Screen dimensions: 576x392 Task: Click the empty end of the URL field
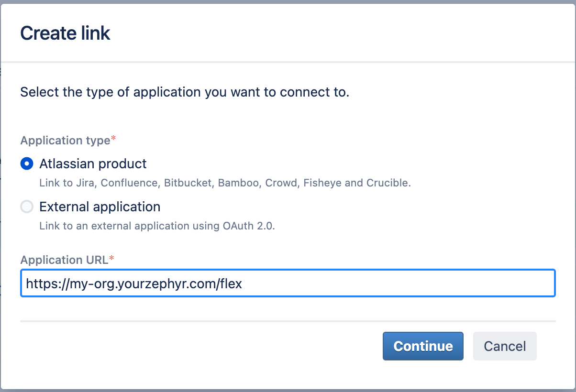click(431, 284)
